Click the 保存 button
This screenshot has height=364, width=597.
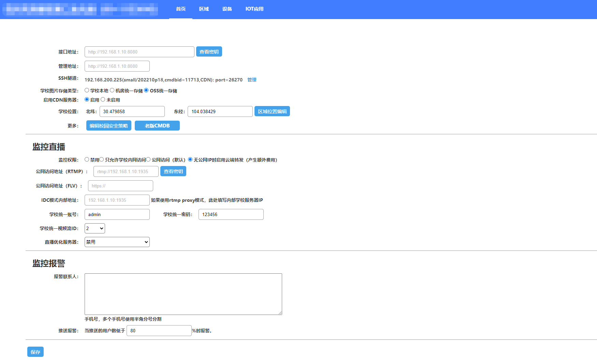click(35, 352)
